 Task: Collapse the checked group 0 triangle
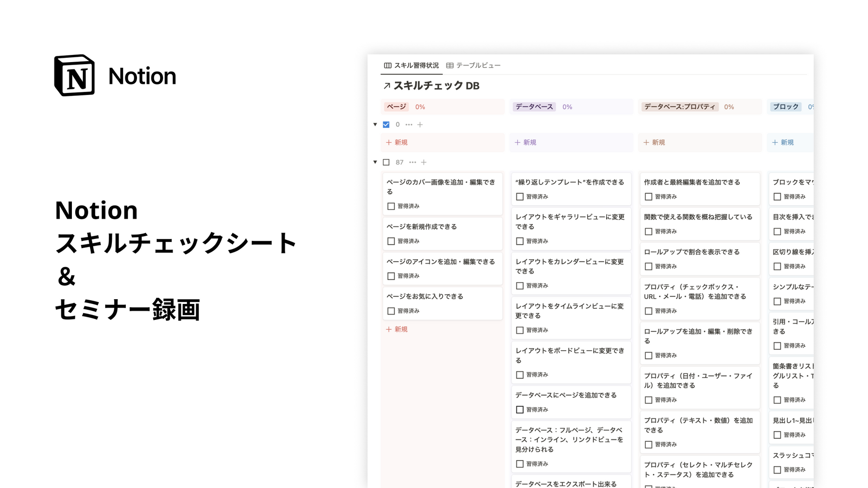point(375,124)
